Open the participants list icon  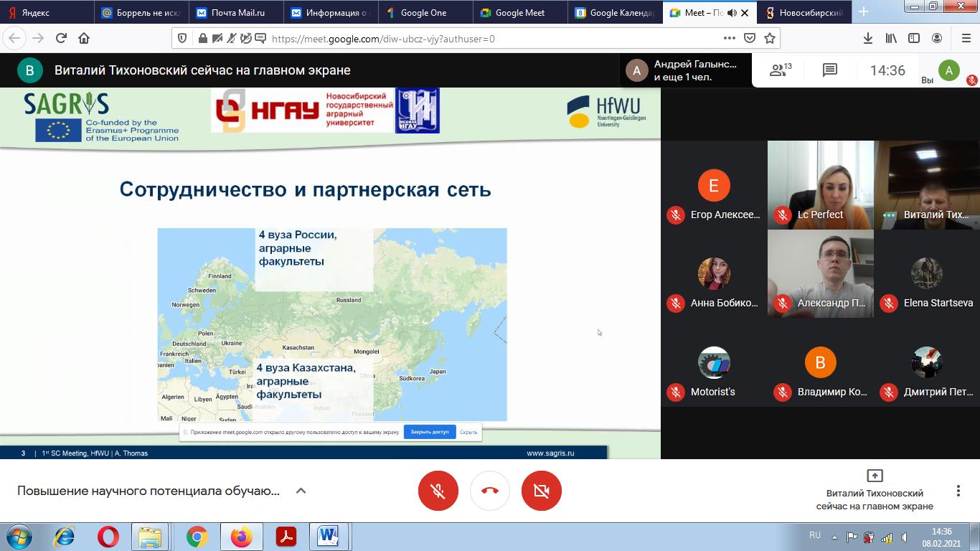tap(779, 70)
